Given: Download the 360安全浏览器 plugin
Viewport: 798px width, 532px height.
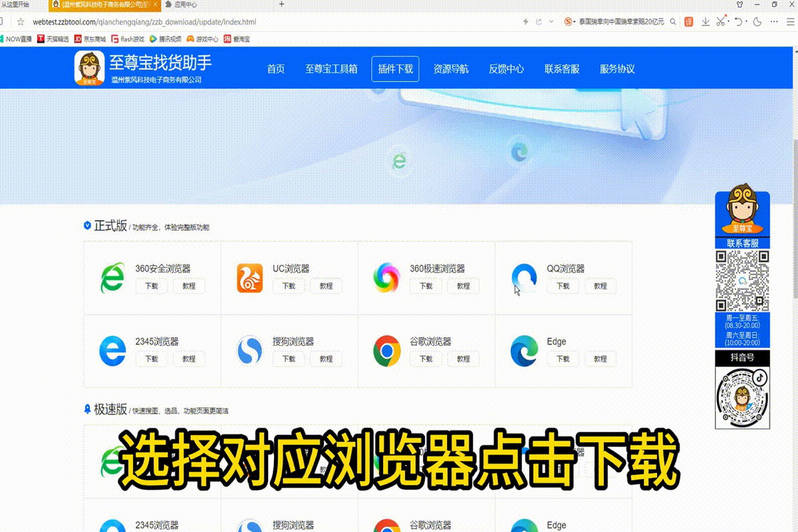Looking at the screenshot, I should pyautogui.click(x=152, y=286).
